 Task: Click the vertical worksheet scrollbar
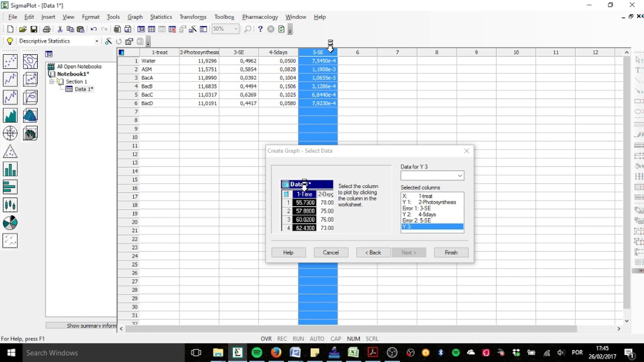[x=627, y=183]
